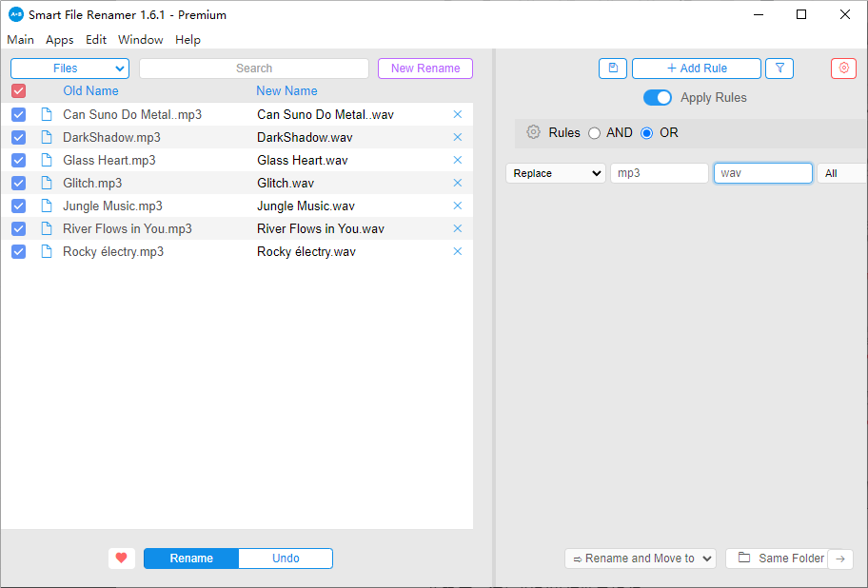The width and height of the screenshot is (868, 588).
Task: Click the Add Rule button
Action: (x=696, y=69)
